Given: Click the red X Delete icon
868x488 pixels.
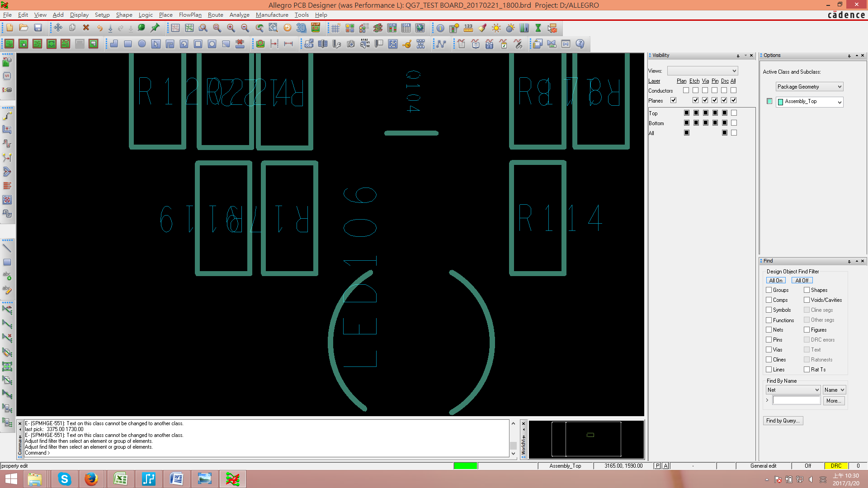Looking at the screenshot, I should point(86,28).
